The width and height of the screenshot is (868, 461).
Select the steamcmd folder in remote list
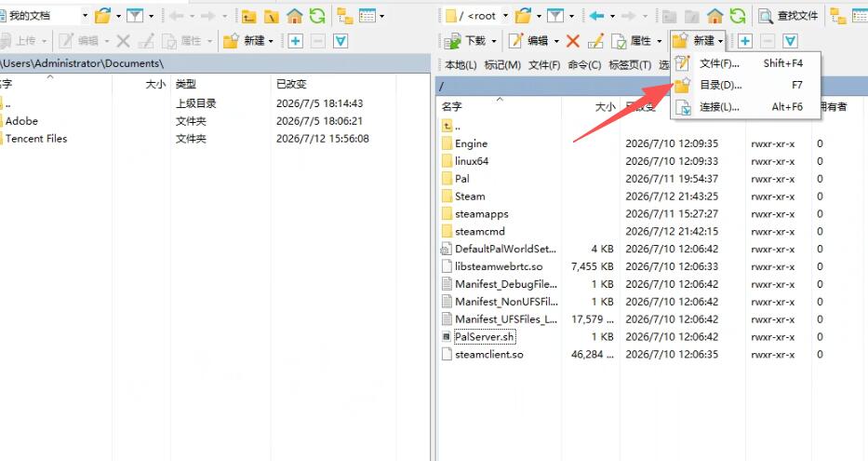point(480,232)
